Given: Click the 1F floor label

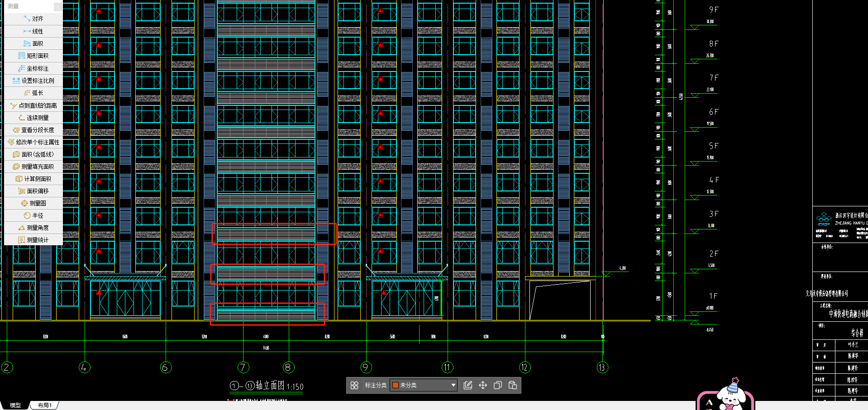Looking at the screenshot, I should click(x=713, y=296).
